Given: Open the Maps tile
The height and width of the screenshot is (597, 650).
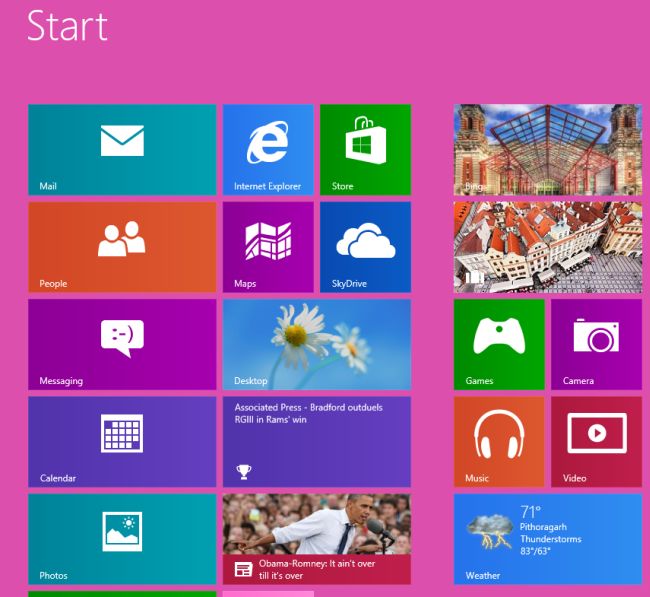Looking at the screenshot, I should (268, 247).
